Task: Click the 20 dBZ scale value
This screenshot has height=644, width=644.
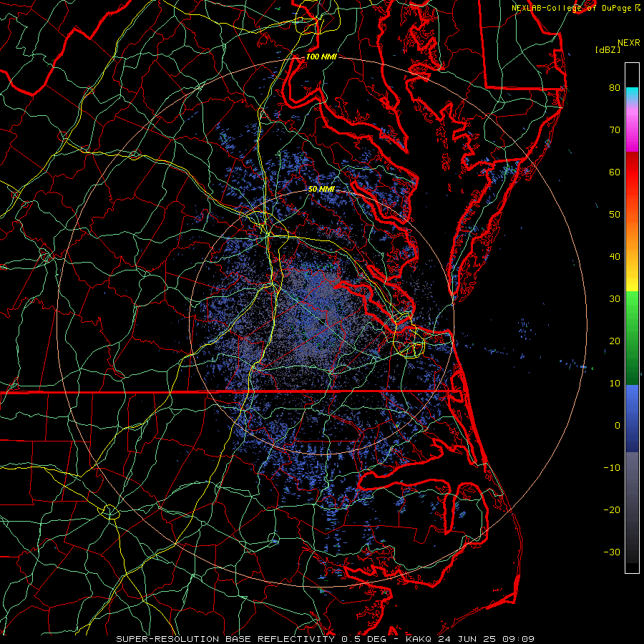Action: point(615,341)
